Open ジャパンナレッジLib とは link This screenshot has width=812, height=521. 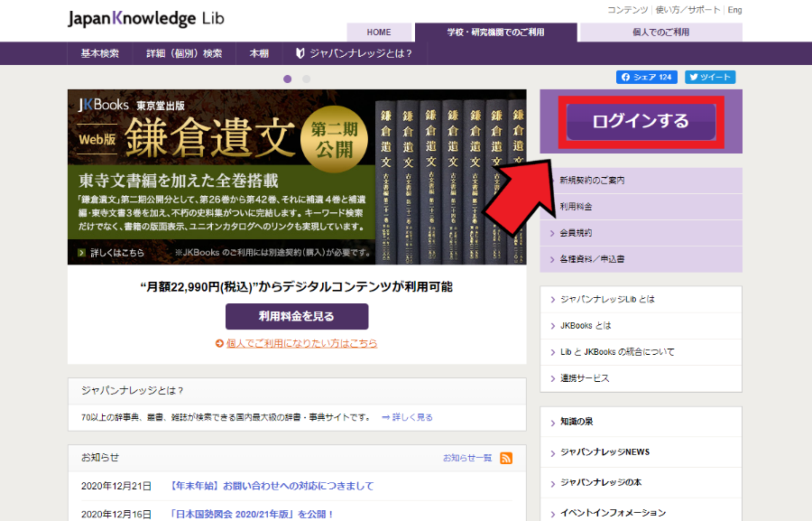[641, 300]
